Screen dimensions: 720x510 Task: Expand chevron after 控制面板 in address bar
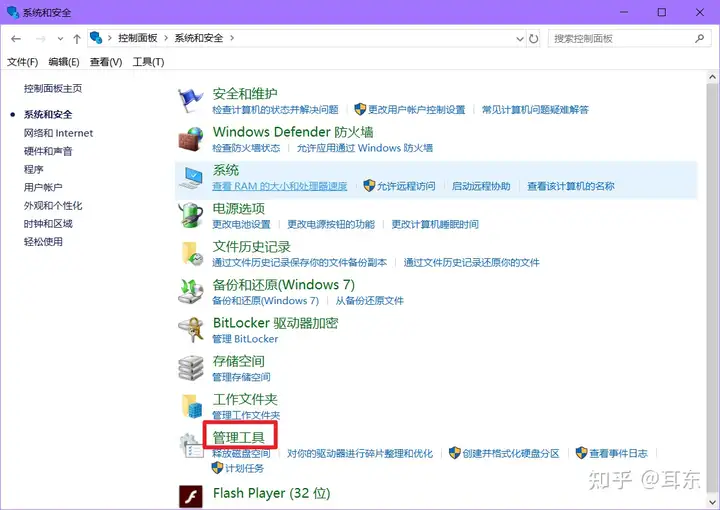166,38
